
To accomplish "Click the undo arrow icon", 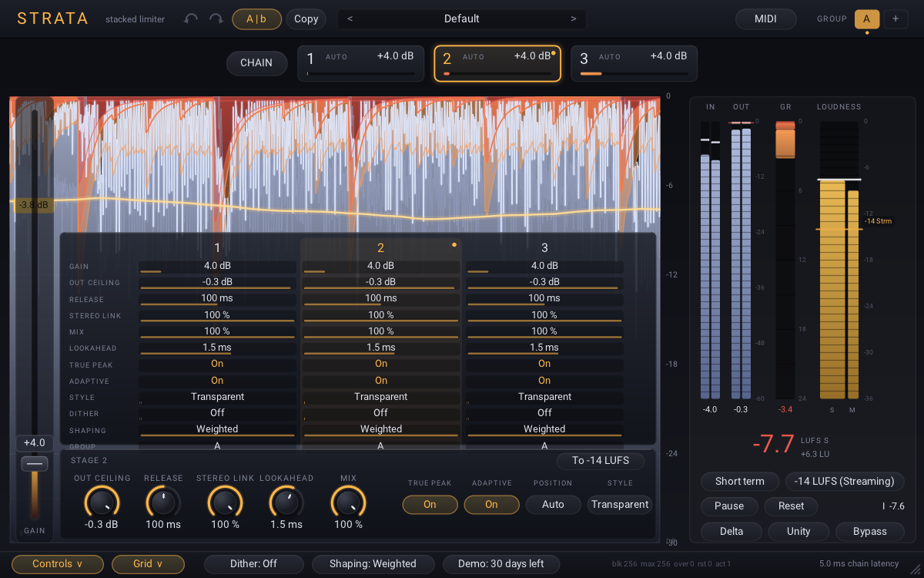I will (191, 18).
